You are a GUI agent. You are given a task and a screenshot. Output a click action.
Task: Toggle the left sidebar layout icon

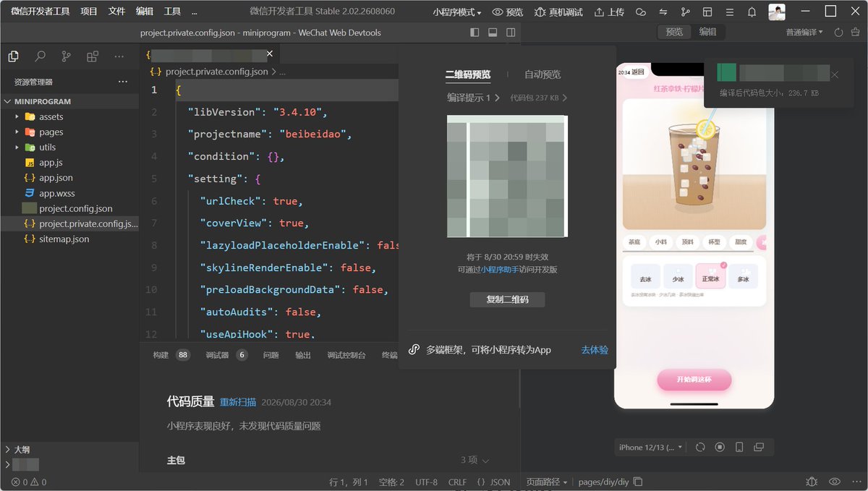click(x=475, y=33)
